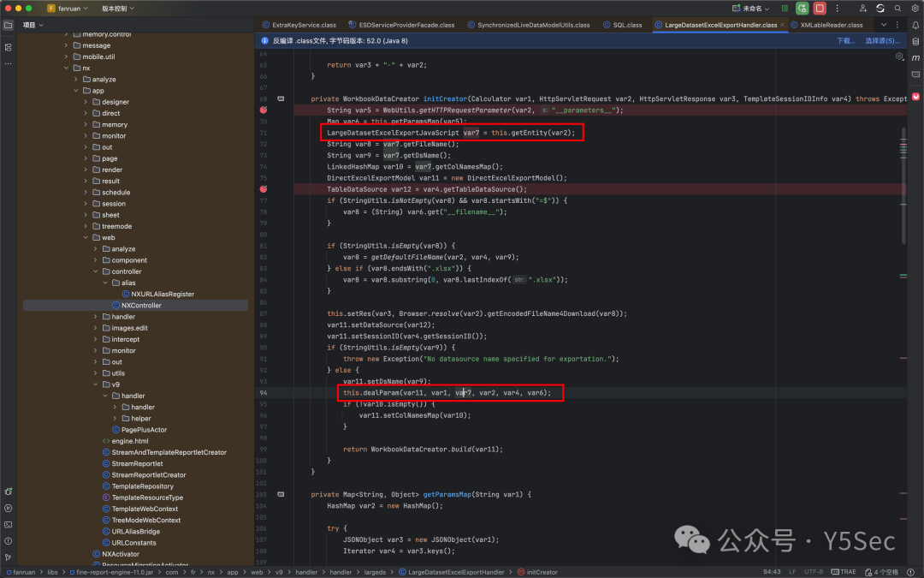The width and height of the screenshot is (924, 578).
Task: Collapse the initCreator method fold marker
Action: coord(281,99)
